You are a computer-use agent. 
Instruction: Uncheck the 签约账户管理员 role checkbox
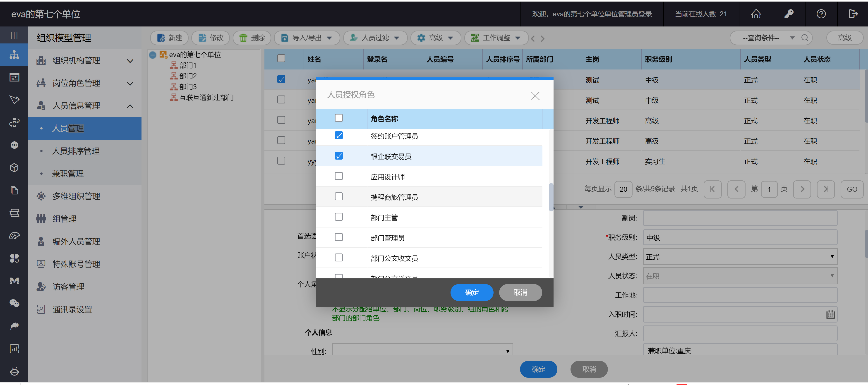click(339, 135)
